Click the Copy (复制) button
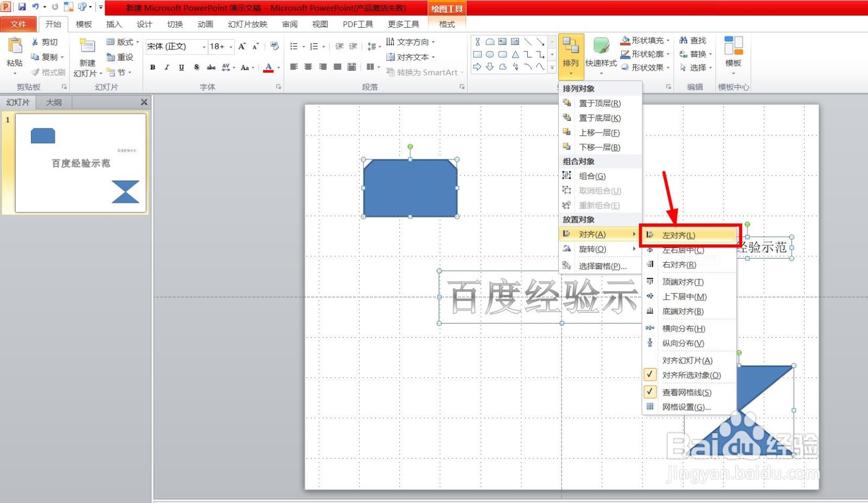 tap(47, 57)
